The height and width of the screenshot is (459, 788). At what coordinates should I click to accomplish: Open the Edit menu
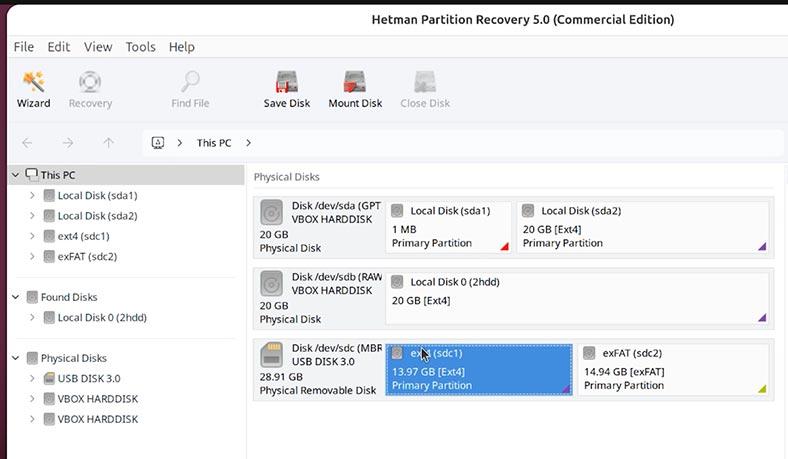(59, 47)
